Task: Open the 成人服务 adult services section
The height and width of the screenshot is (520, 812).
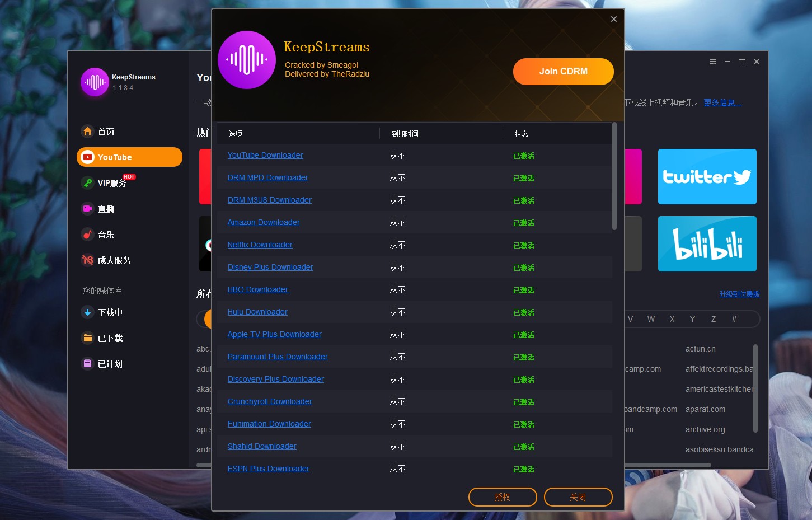Action: 114,260
